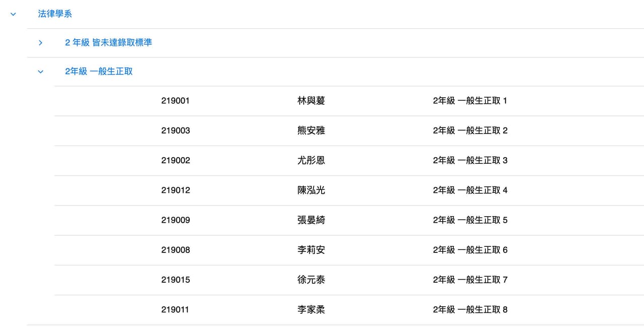Collapse the 法律學系 section chevron

point(13,14)
